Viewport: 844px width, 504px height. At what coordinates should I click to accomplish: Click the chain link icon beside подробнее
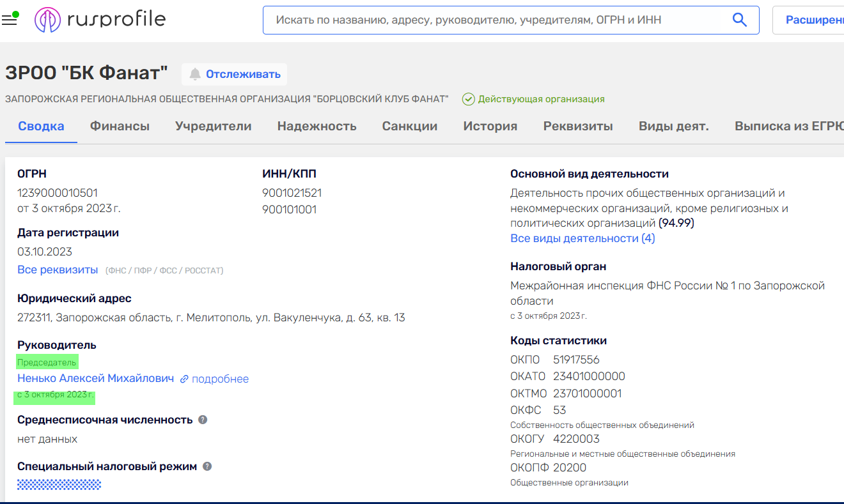tap(184, 379)
